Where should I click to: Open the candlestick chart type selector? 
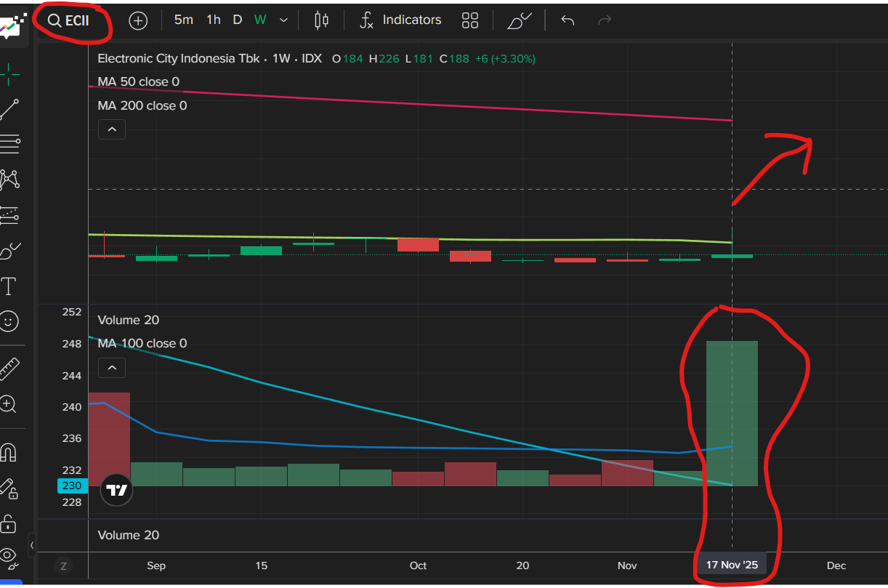321,20
